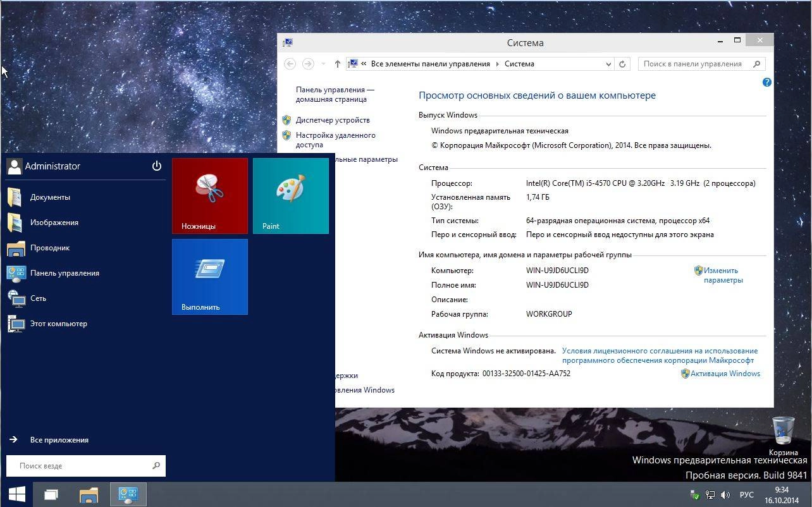Open the Корзина desktop icon
This screenshot has height=507, width=812.
pyautogui.click(x=784, y=436)
